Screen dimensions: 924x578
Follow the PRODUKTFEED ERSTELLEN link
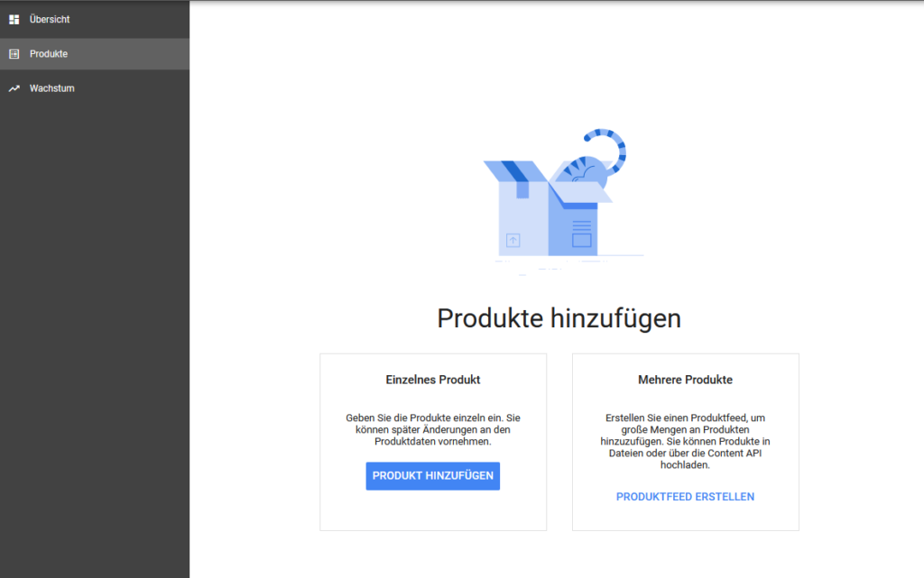point(685,497)
